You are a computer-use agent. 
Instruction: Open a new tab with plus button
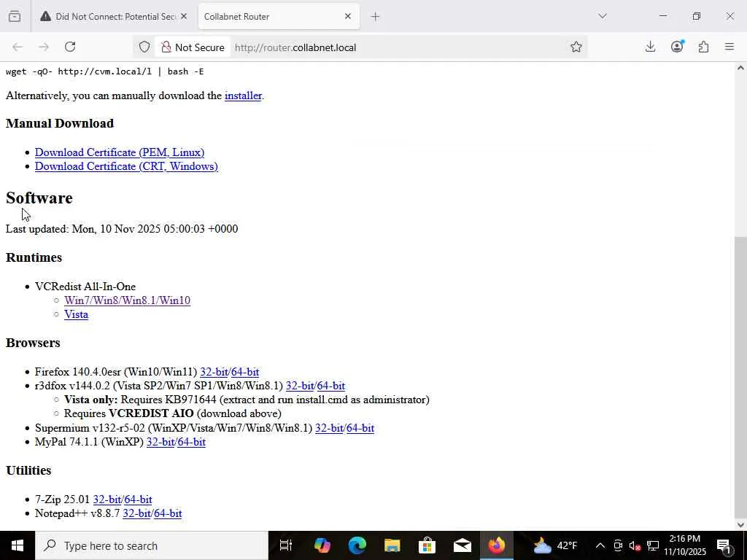click(x=376, y=17)
